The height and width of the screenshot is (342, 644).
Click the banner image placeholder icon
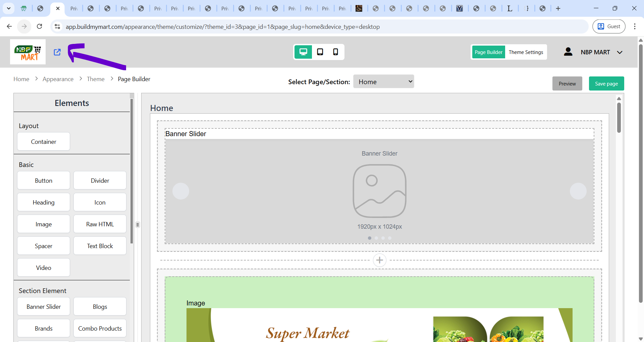click(380, 191)
